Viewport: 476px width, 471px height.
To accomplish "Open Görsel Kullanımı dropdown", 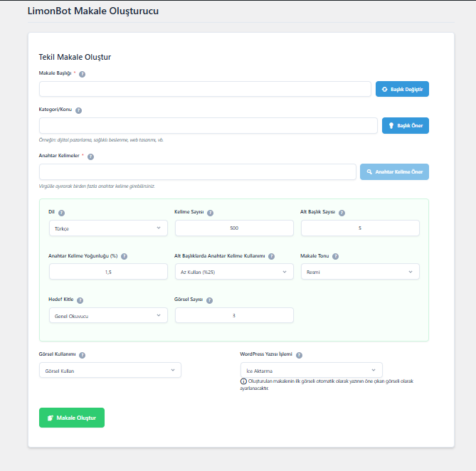I will coord(110,370).
